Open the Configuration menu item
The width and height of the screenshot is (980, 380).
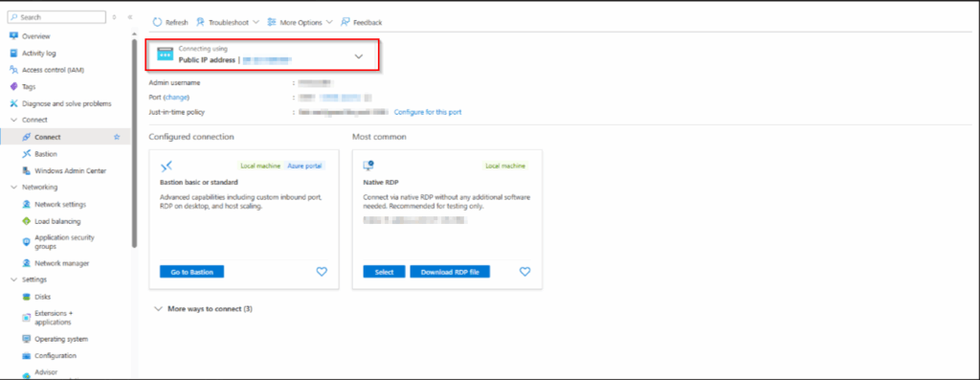click(56, 356)
